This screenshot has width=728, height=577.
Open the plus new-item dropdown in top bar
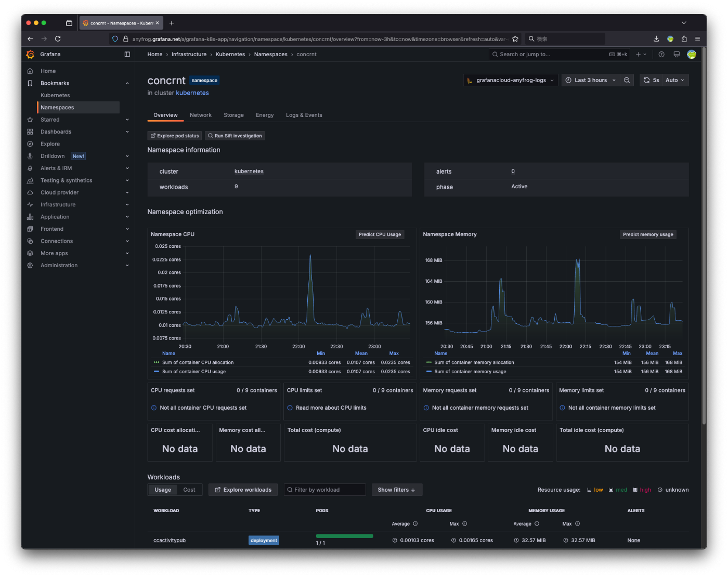tap(641, 54)
